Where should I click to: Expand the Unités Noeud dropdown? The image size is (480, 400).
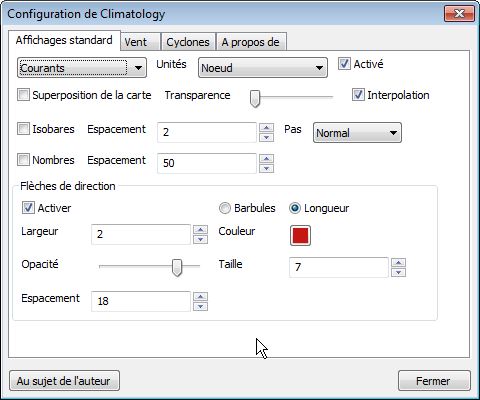[263, 68]
